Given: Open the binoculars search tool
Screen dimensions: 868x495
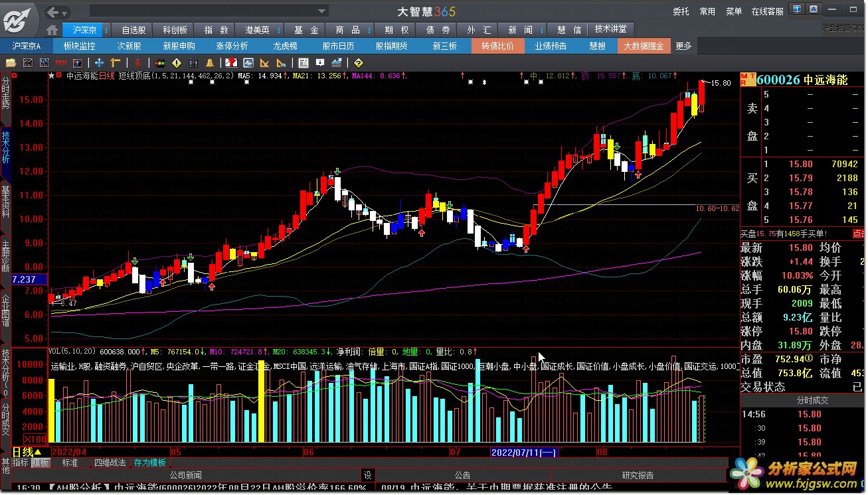Looking at the screenshot, I should click(x=193, y=63).
